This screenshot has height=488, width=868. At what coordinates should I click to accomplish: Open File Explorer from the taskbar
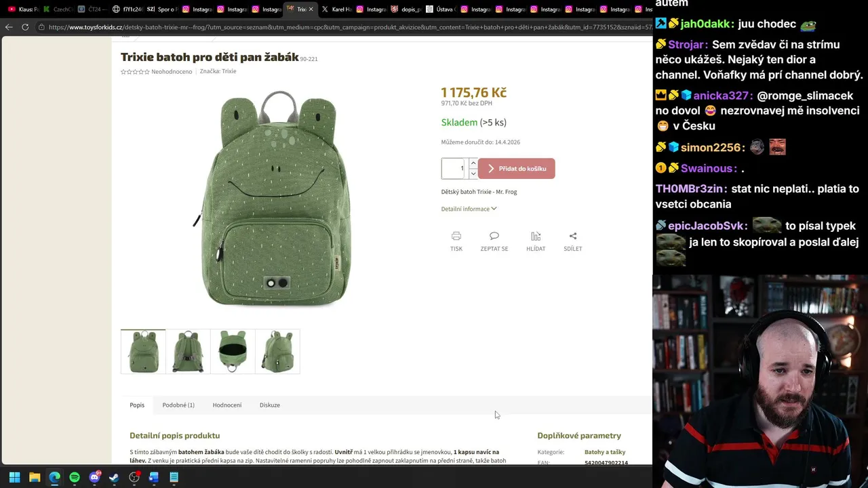(x=35, y=477)
